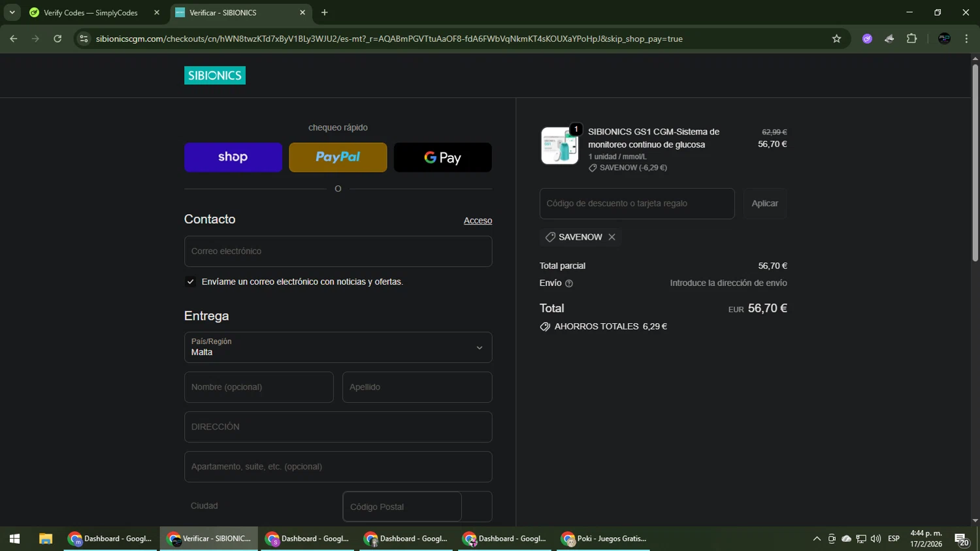Open the notifications center icon
The height and width of the screenshot is (551, 980).
(x=962, y=539)
